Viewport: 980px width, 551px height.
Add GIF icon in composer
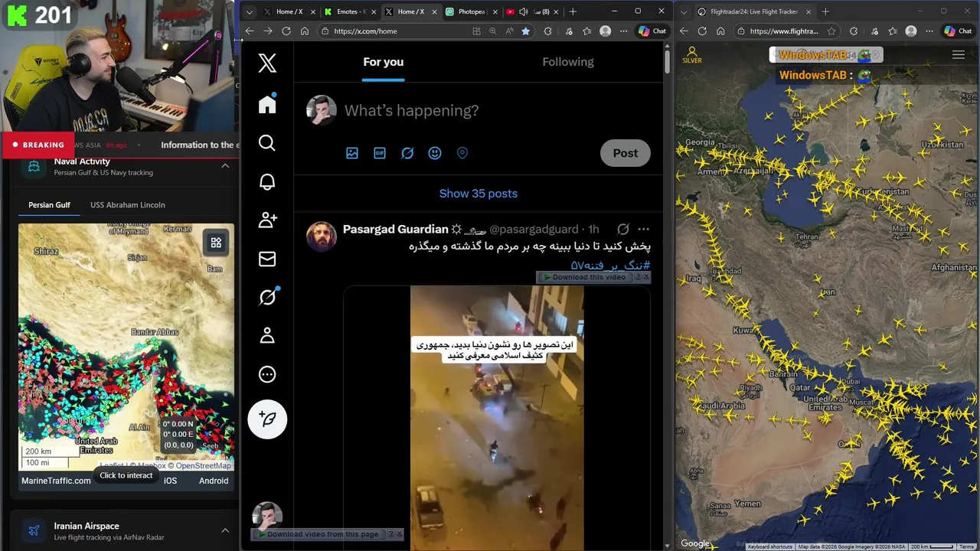point(380,153)
